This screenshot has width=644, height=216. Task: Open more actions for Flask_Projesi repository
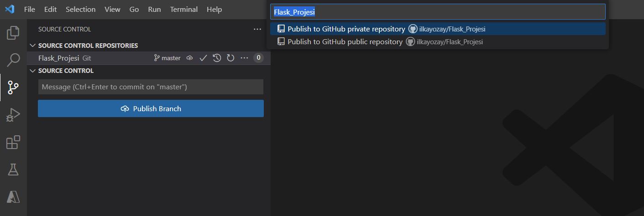point(244,58)
